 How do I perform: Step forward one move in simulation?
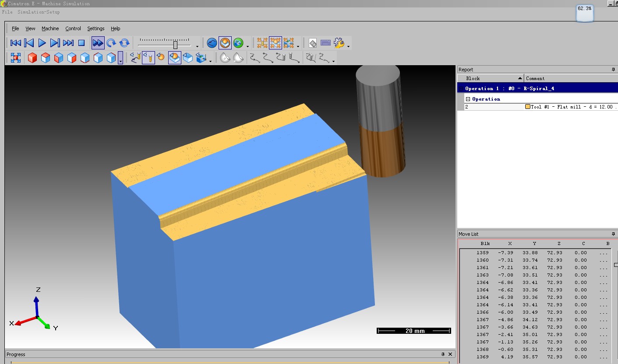55,43
